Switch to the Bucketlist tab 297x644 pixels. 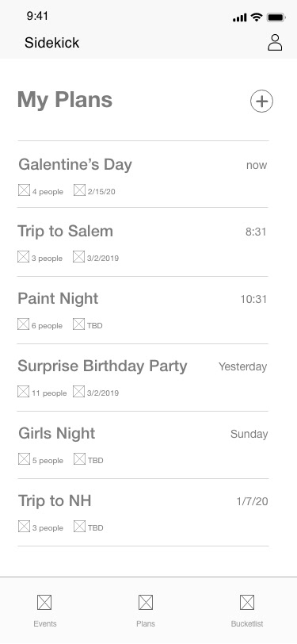point(247,611)
